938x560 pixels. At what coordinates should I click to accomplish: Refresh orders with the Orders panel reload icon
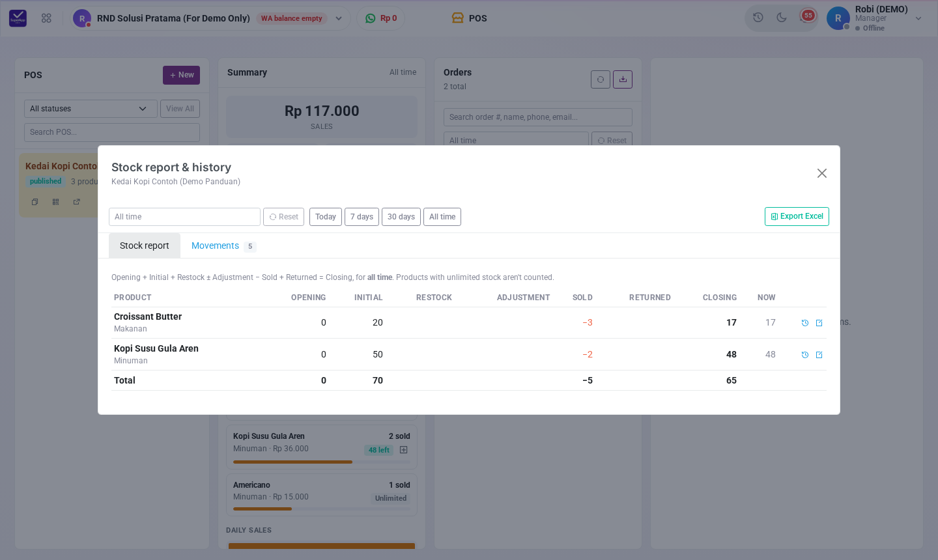(x=601, y=79)
